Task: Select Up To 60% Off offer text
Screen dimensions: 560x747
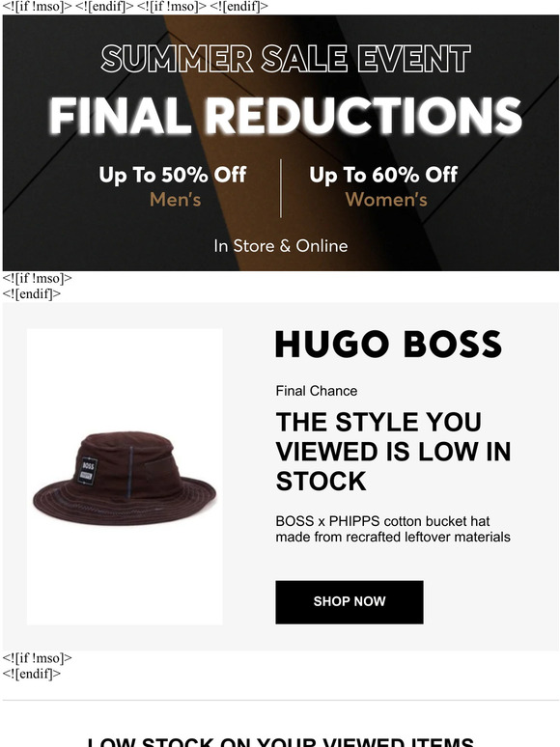Action: pos(383,175)
